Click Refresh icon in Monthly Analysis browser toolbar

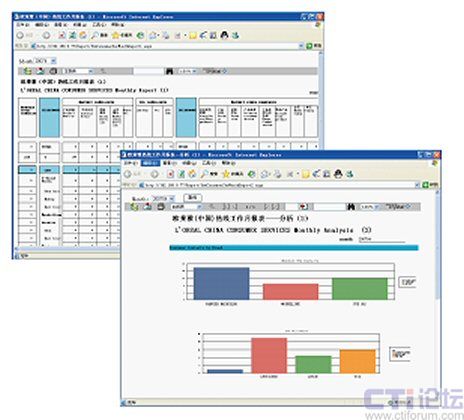(x=181, y=174)
